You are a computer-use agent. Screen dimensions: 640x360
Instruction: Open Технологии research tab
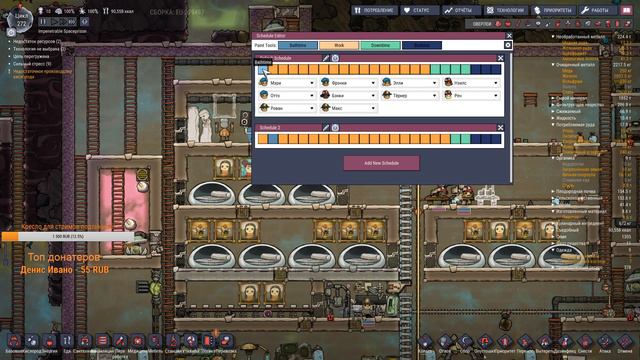(x=506, y=10)
